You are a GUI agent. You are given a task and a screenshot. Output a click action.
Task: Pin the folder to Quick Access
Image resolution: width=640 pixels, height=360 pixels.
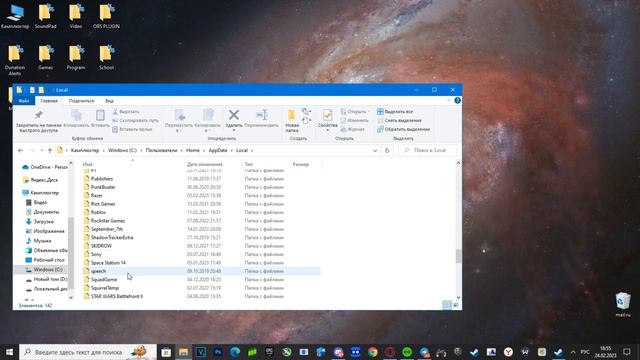39,121
